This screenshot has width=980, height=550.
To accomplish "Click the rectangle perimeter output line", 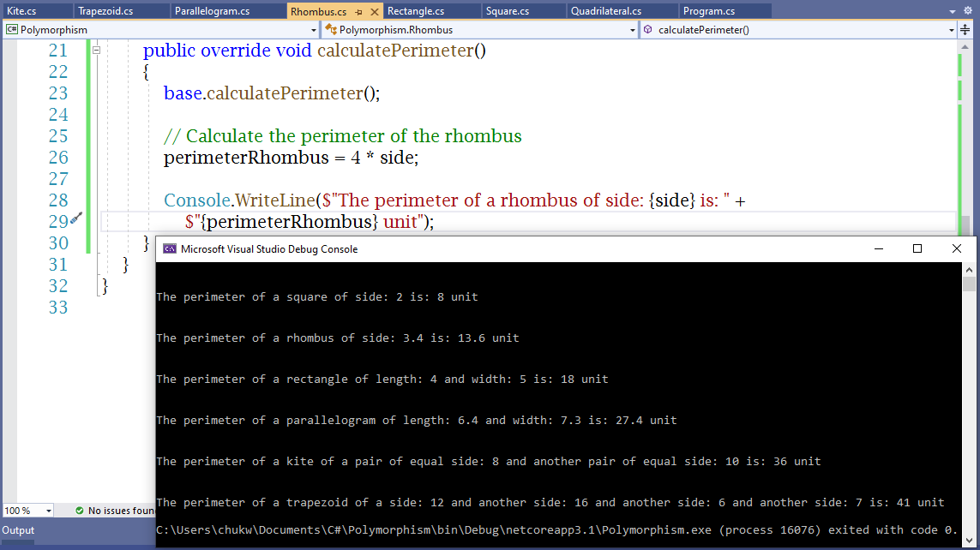I will coord(382,380).
